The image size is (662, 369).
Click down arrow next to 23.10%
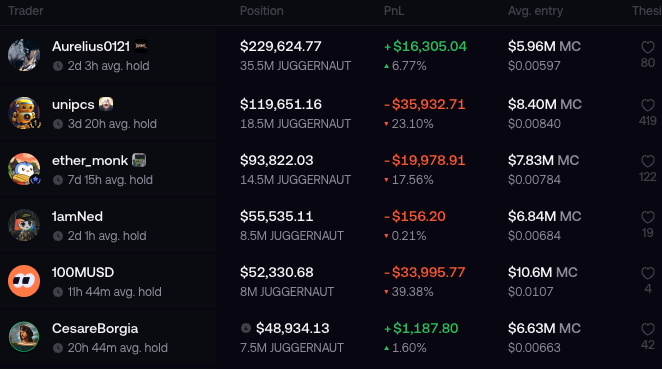point(386,124)
